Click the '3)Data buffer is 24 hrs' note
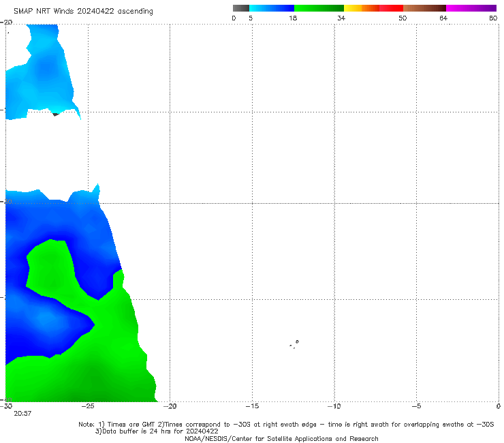 click(157, 431)
